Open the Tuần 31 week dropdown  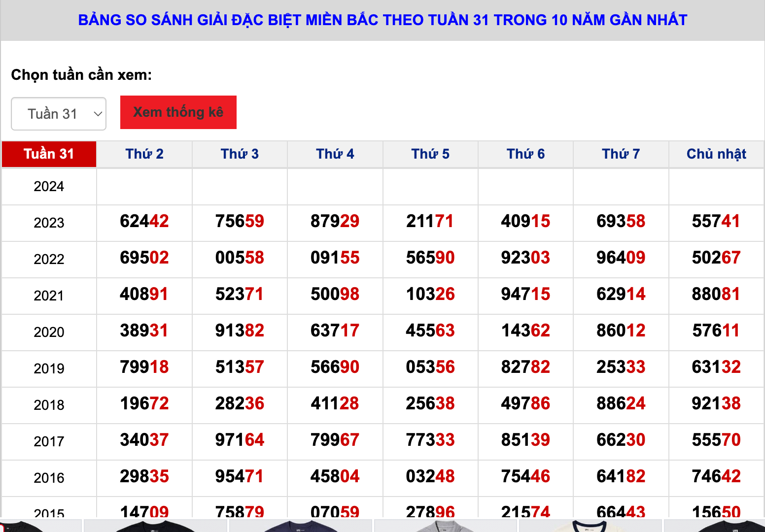pyautogui.click(x=59, y=114)
